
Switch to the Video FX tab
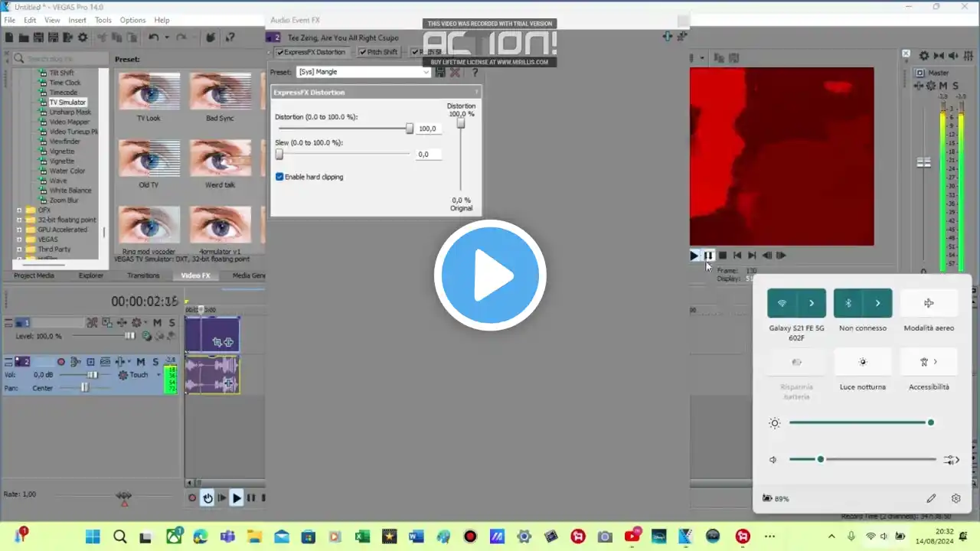[195, 275]
